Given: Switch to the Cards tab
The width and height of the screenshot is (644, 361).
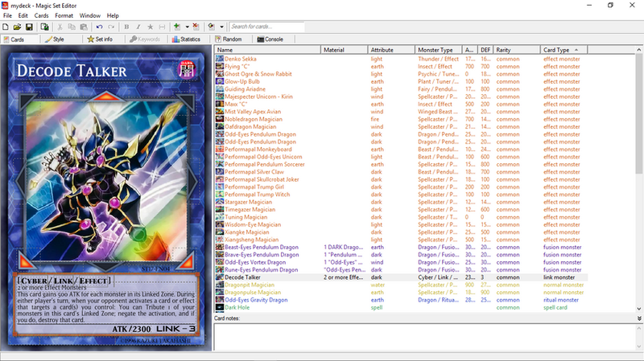Looking at the screenshot, I should click(21, 39).
